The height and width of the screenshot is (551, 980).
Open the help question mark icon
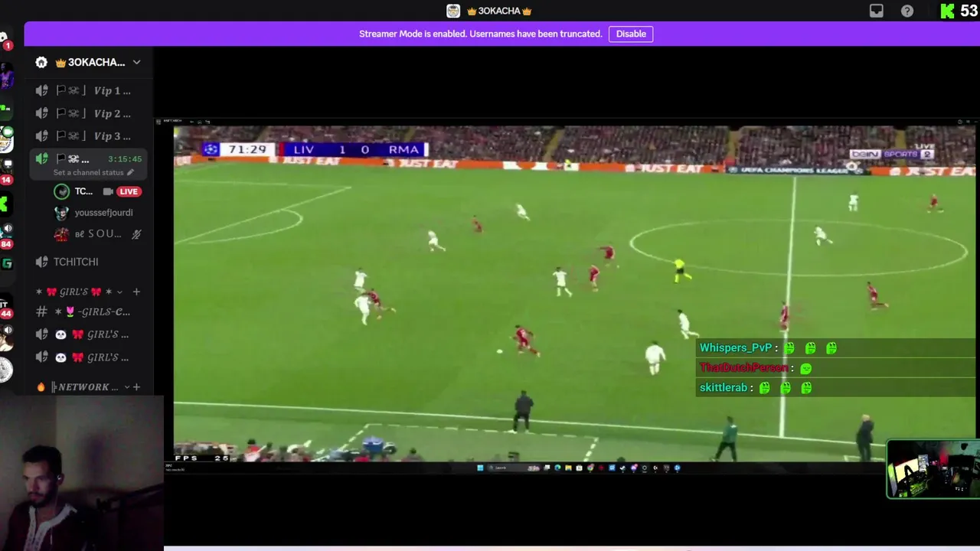[907, 11]
